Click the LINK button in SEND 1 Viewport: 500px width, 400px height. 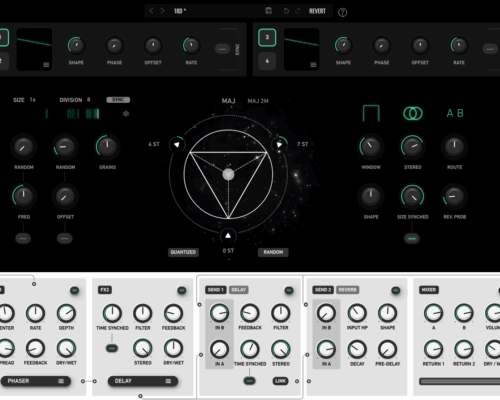point(280,381)
